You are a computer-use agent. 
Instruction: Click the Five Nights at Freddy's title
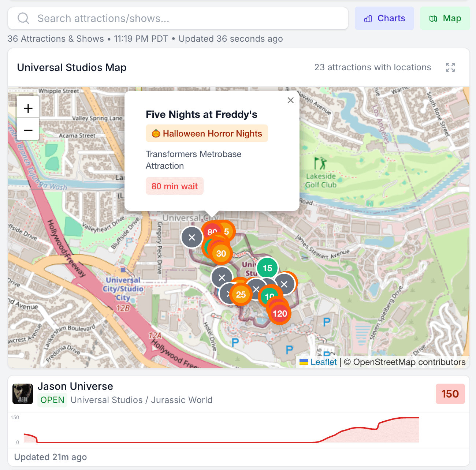click(x=201, y=115)
